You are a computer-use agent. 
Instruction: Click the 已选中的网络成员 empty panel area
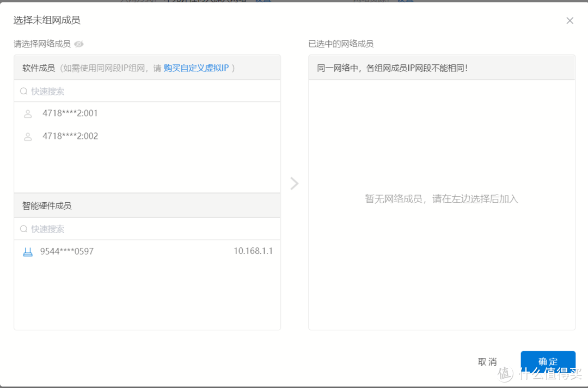coord(442,199)
